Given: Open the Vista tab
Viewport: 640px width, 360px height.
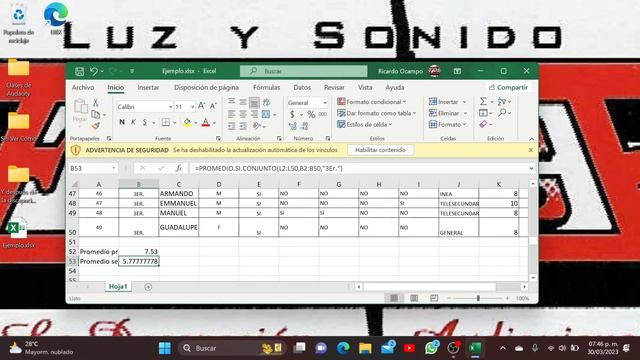Looking at the screenshot, I should click(x=365, y=87).
